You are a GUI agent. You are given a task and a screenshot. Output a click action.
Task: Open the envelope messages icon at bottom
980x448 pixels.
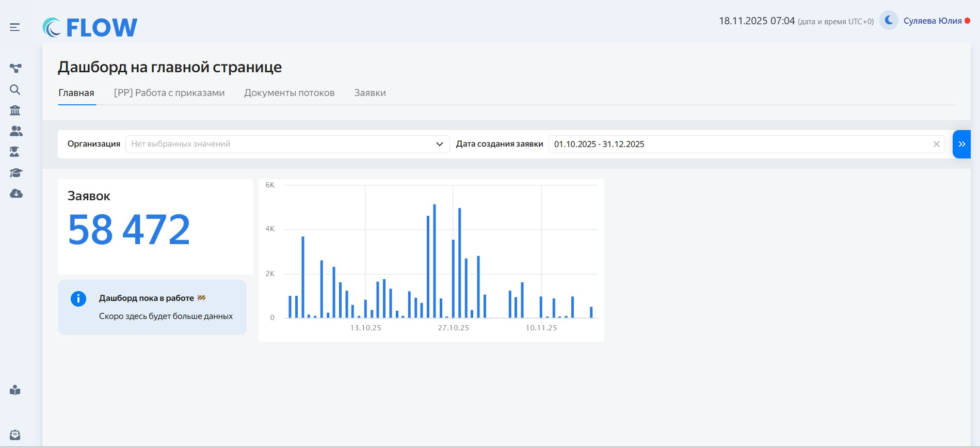tap(15, 435)
